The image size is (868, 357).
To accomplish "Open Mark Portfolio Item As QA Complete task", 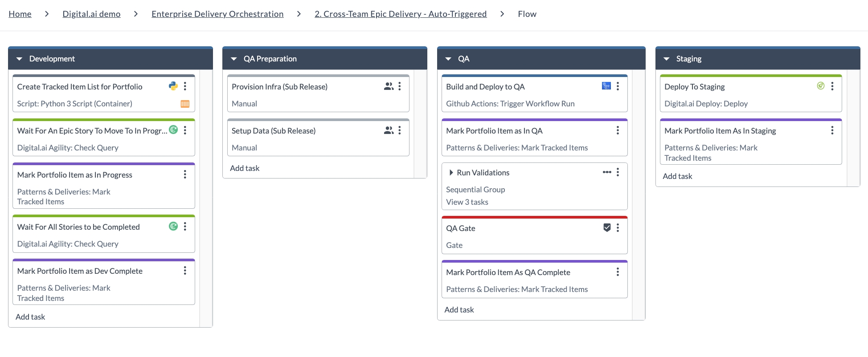I will point(508,272).
